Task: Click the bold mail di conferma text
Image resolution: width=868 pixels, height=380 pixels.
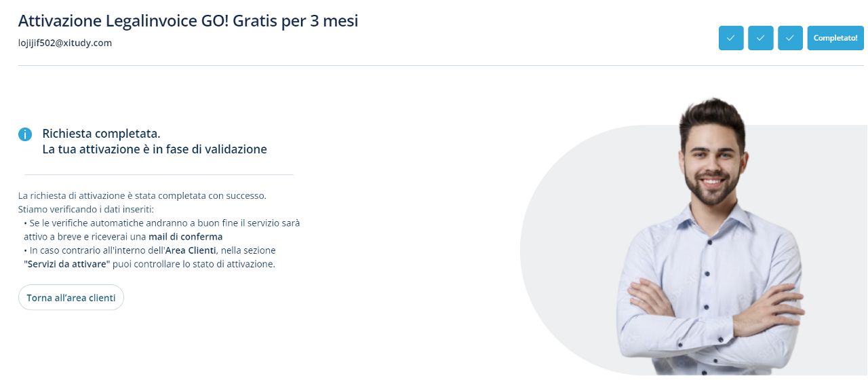Action: [186, 237]
